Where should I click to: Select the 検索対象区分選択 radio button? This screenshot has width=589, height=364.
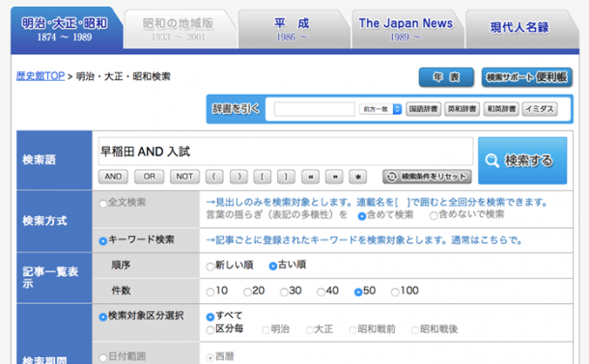[103, 317]
